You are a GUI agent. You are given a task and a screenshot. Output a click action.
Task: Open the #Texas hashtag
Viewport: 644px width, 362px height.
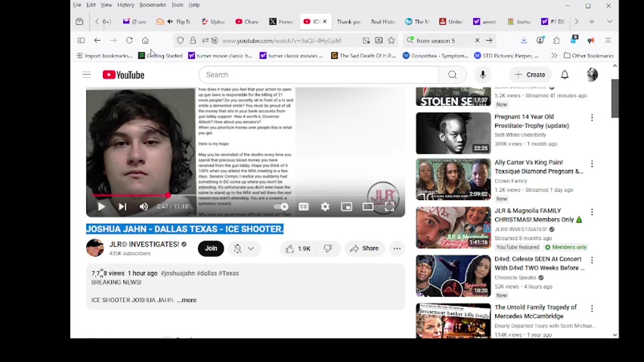[229, 274]
